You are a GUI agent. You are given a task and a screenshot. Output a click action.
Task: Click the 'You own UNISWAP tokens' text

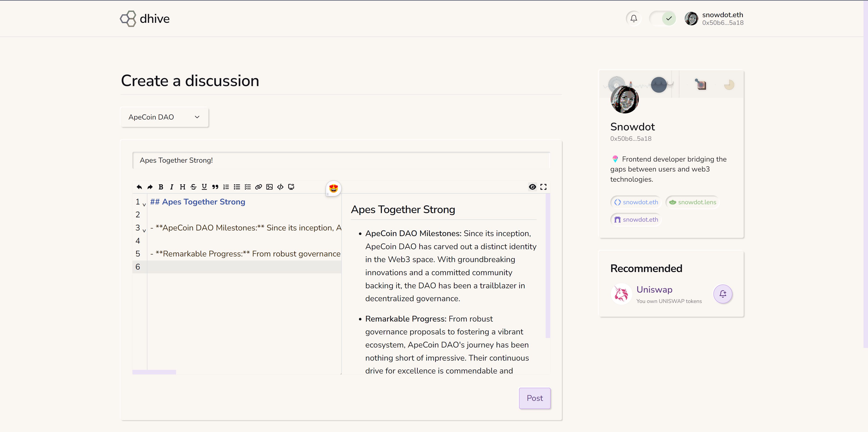pyautogui.click(x=669, y=301)
